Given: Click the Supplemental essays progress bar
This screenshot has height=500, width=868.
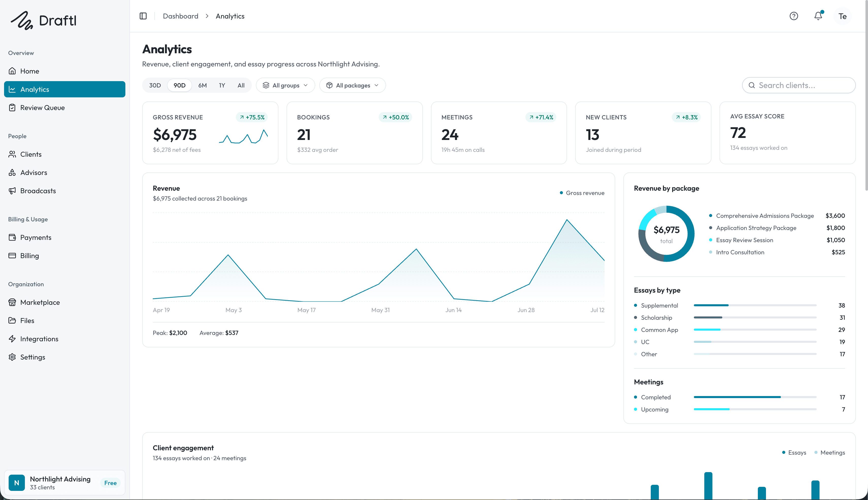Looking at the screenshot, I should coord(755,305).
